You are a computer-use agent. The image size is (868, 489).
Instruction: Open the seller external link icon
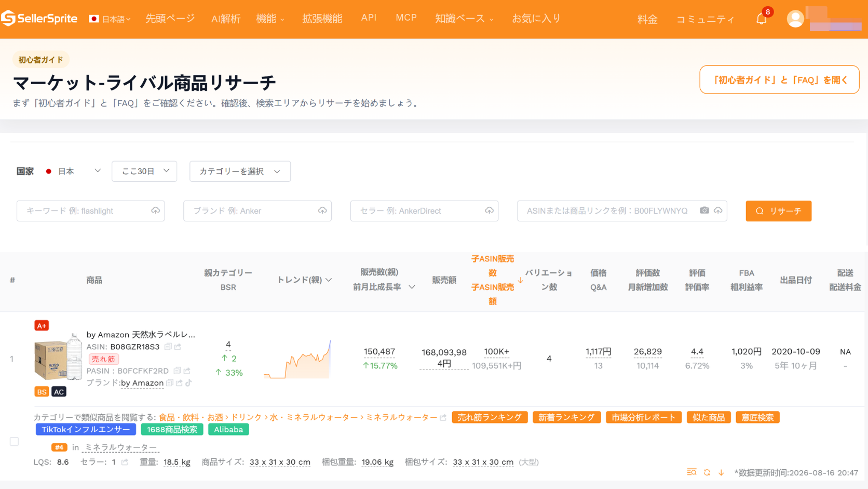[125, 462]
